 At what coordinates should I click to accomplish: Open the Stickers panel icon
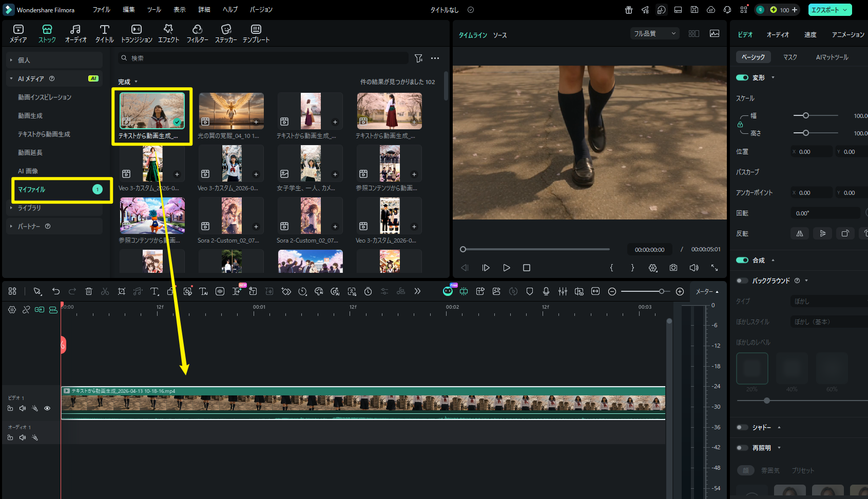[x=226, y=30]
